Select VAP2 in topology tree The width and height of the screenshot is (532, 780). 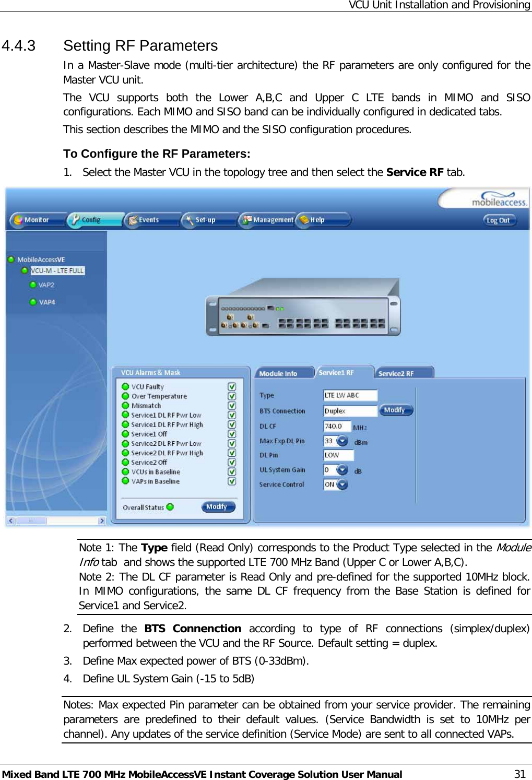click(x=46, y=285)
